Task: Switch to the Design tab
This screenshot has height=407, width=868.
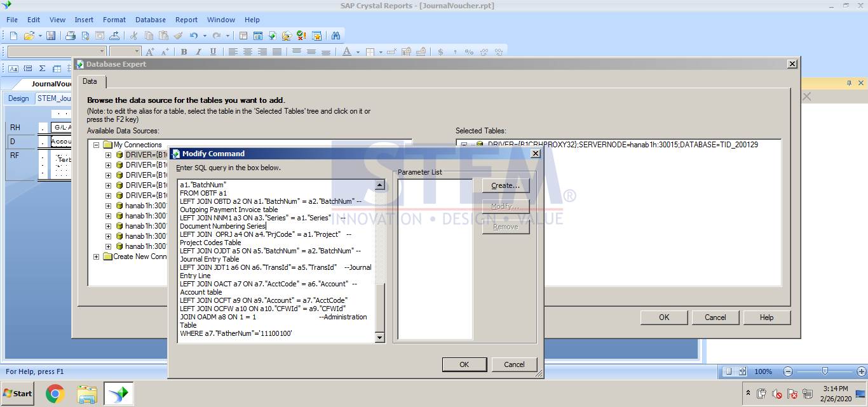Action: [x=18, y=98]
